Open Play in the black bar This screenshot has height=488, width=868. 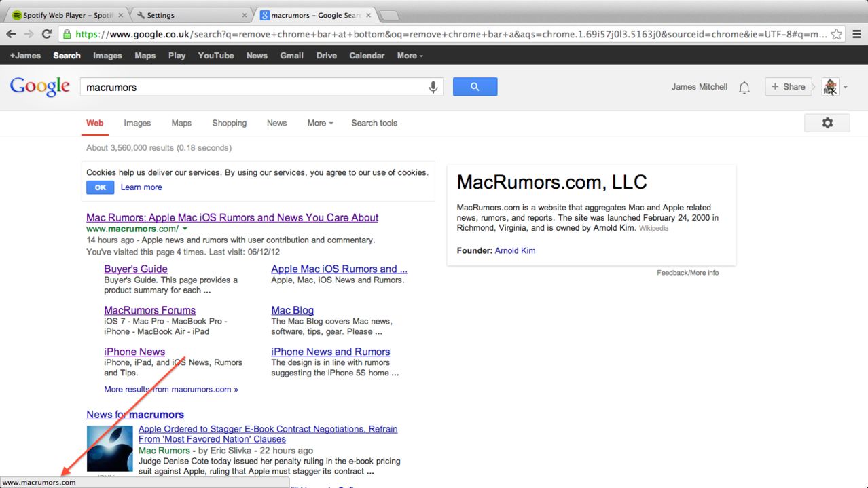tap(177, 56)
